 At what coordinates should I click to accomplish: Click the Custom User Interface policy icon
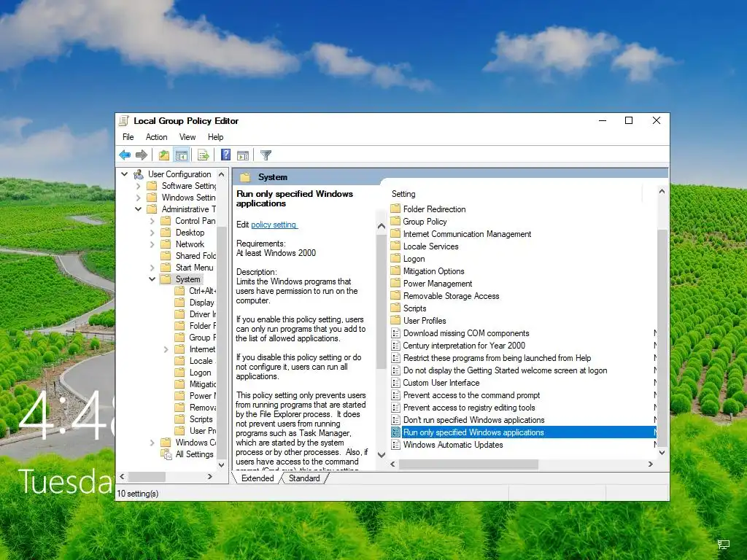[x=395, y=382]
